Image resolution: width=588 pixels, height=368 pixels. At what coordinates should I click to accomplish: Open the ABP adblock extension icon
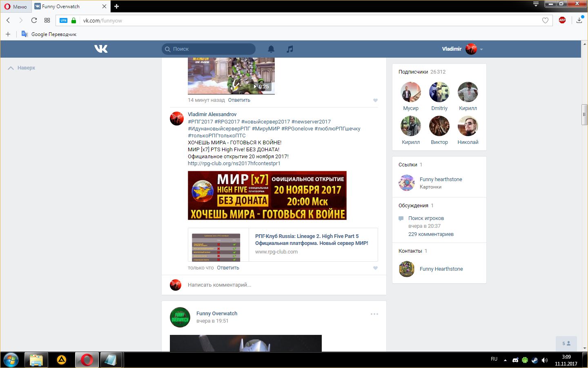562,20
